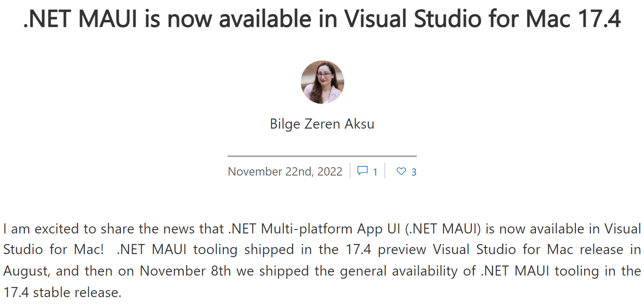Open the author's circular profile photo
The width and height of the screenshot is (644, 305).
(322, 82)
